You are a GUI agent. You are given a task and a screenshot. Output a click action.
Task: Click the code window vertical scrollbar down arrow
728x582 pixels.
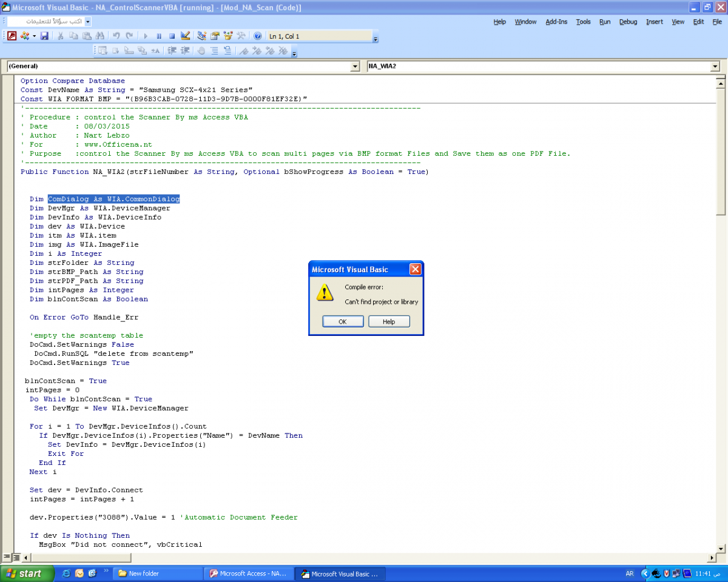tap(721, 549)
